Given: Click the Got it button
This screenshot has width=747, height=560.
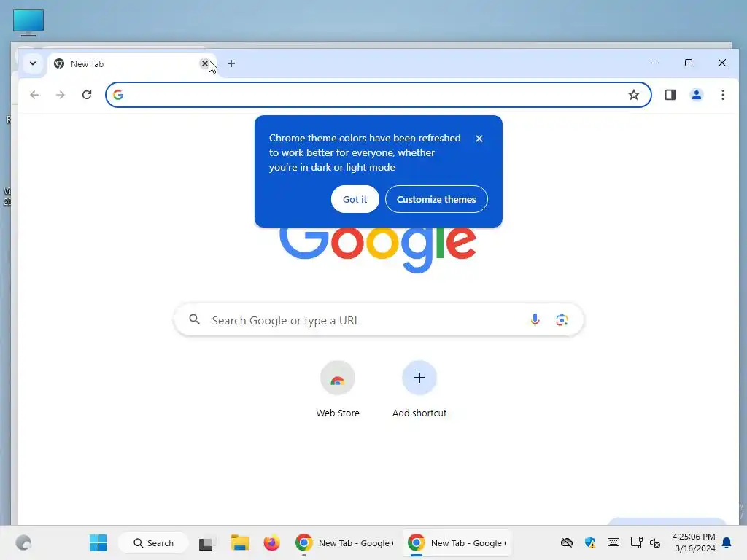Looking at the screenshot, I should pyautogui.click(x=355, y=199).
